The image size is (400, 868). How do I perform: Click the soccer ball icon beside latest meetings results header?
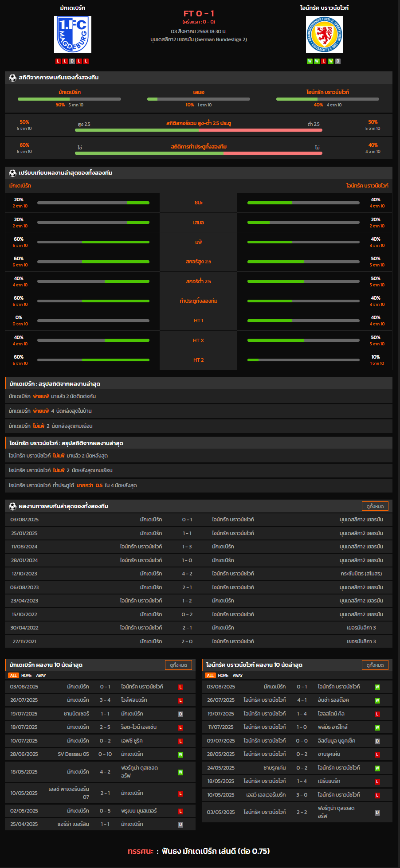point(13,506)
